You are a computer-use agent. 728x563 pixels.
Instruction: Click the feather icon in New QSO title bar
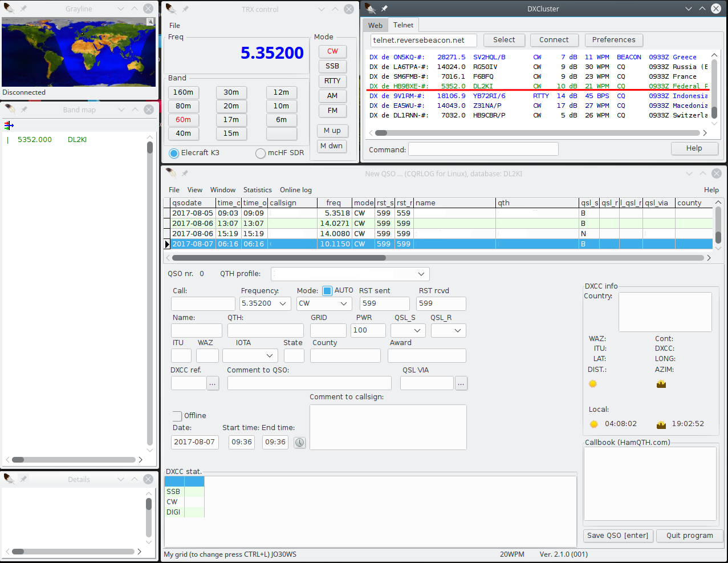coord(171,173)
